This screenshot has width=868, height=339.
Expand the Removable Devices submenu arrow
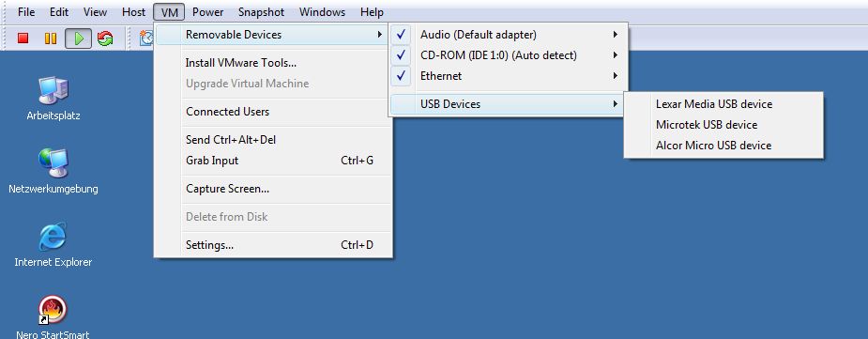click(380, 35)
